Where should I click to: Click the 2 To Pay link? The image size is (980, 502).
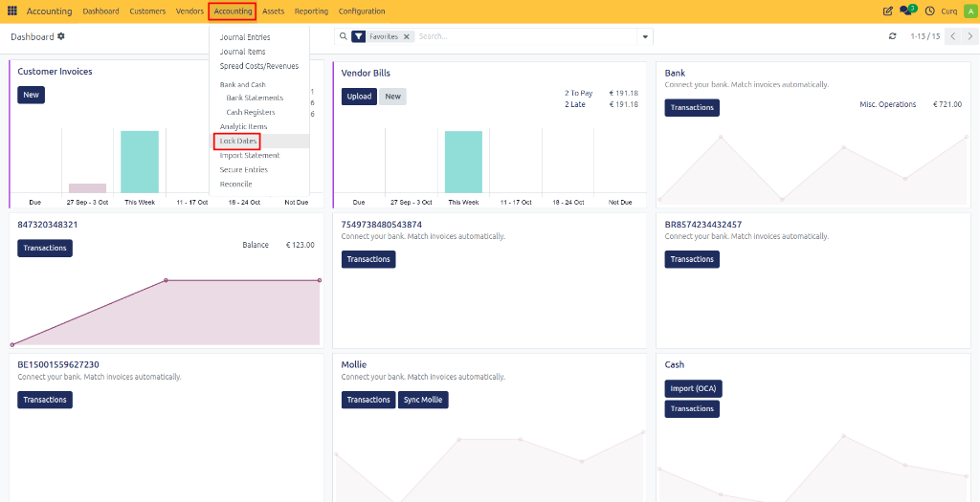point(579,94)
